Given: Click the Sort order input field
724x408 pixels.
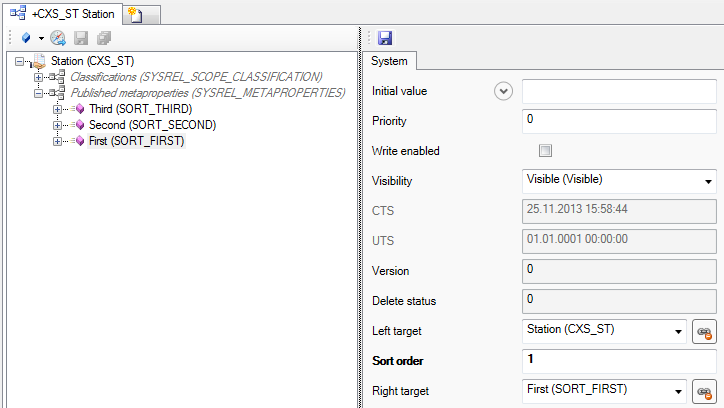Looking at the screenshot, I should tap(619, 361).
